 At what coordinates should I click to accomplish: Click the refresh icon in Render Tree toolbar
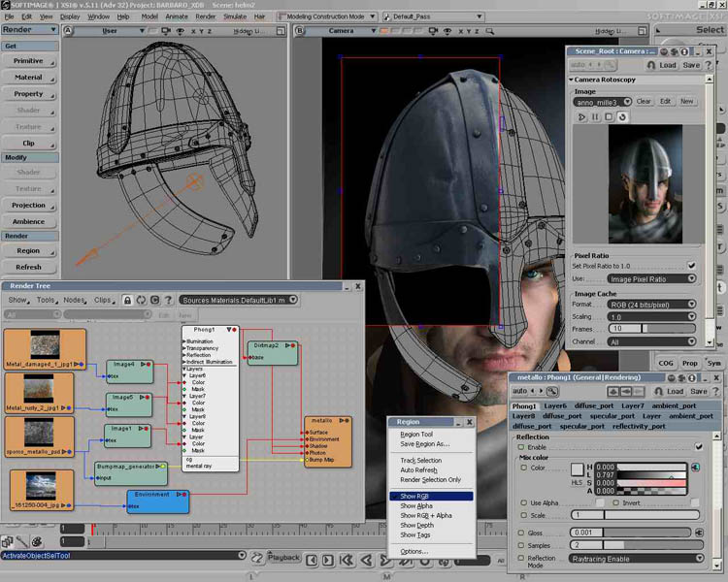pyautogui.click(x=141, y=301)
